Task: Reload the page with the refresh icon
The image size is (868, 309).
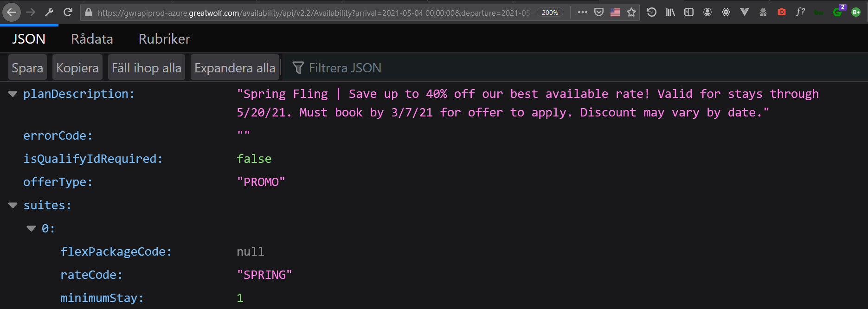Action: pos(68,13)
